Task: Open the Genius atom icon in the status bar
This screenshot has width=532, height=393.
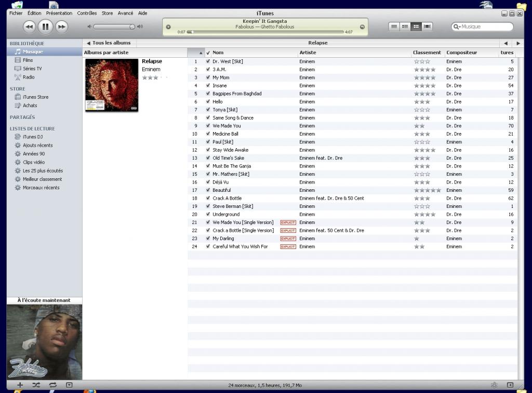Action: click(x=494, y=385)
